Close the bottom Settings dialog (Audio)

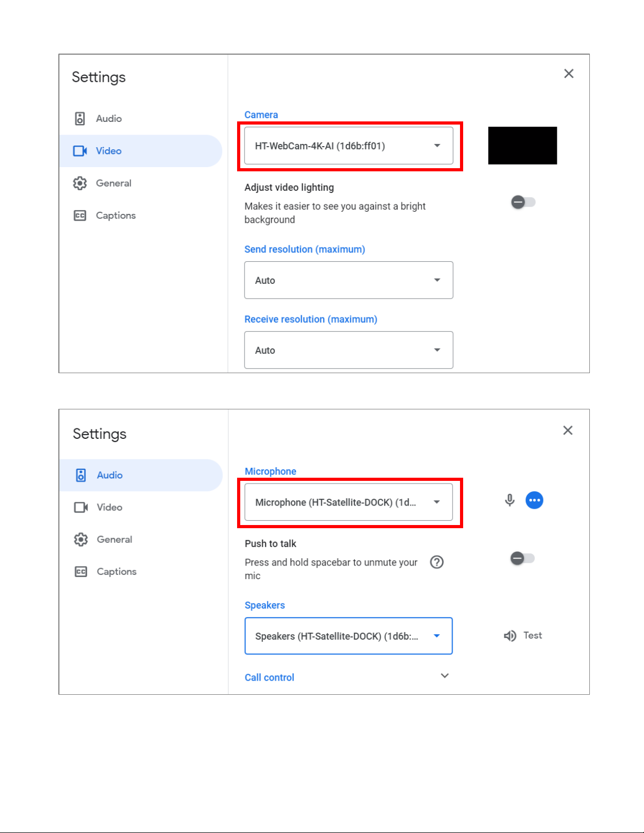(568, 430)
